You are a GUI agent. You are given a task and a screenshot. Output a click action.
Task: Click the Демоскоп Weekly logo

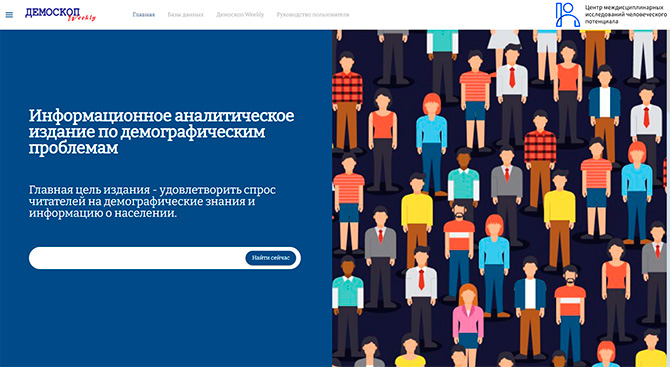[60, 14]
